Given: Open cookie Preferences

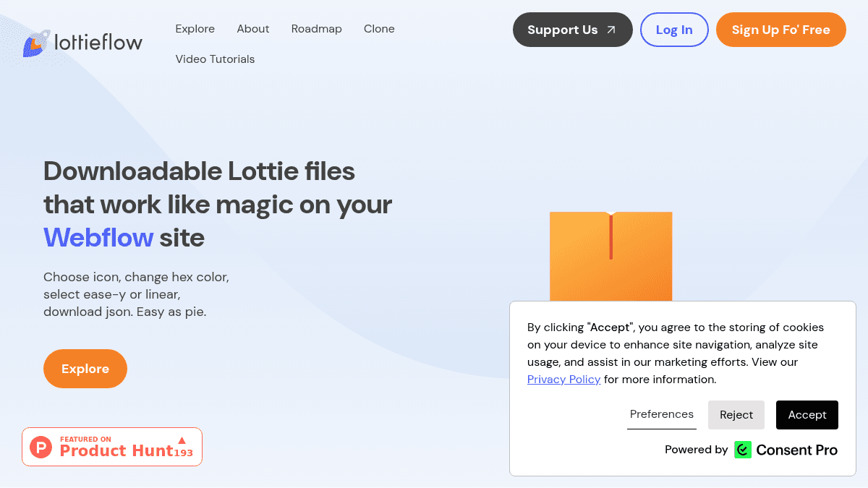Looking at the screenshot, I should pos(662,414).
